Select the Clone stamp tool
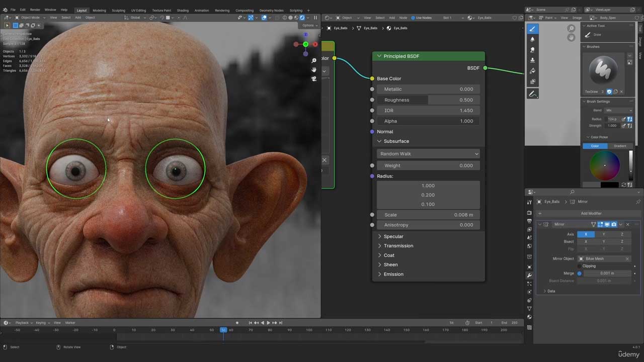 pyautogui.click(x=532, y=60)
